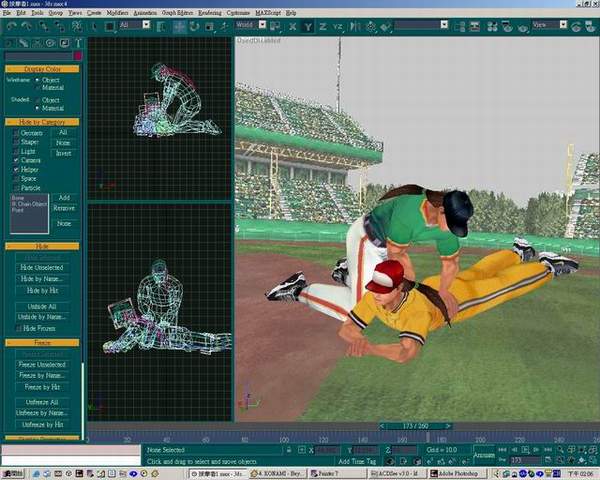Open the Rendering menu
Viewport: 600px width, 480px height.
209,12
